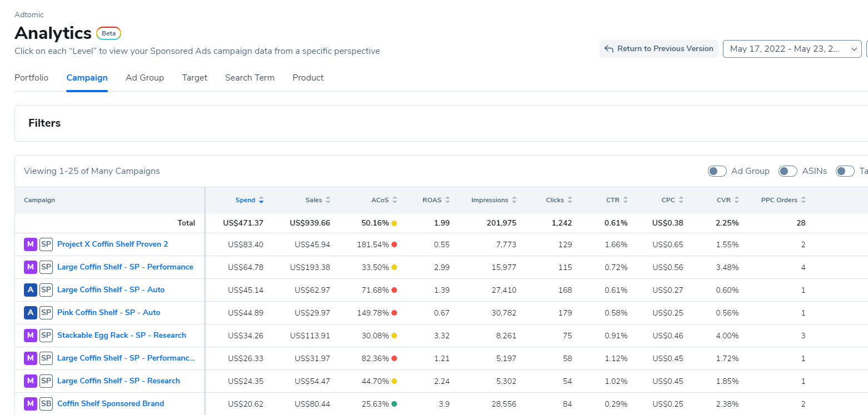Sort by the Spend column arrows
Viewport: 868px width, 415px height.
pos(261,200)
